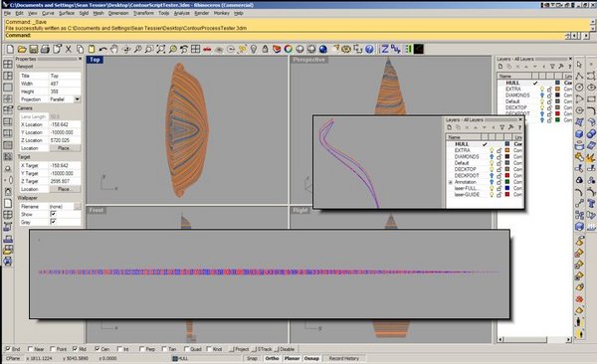Viewport: 597px width, 364px height.
Task: Toggle the End osnap checkbox
Action: [x=8, y=349]
